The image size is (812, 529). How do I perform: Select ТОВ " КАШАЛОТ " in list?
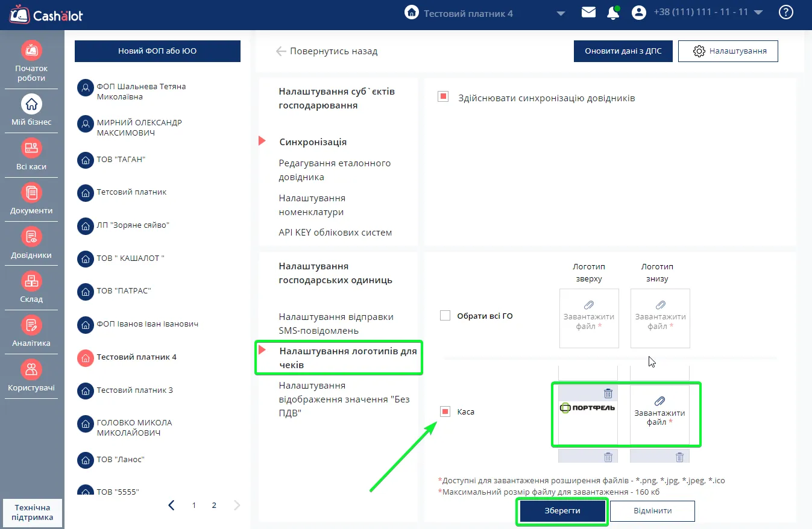point(130,258)
